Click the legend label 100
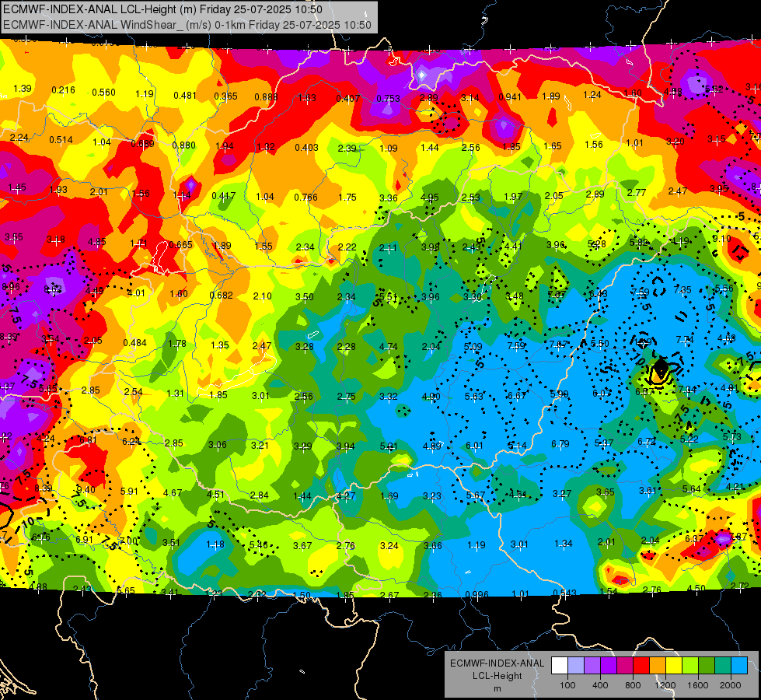 567,685
